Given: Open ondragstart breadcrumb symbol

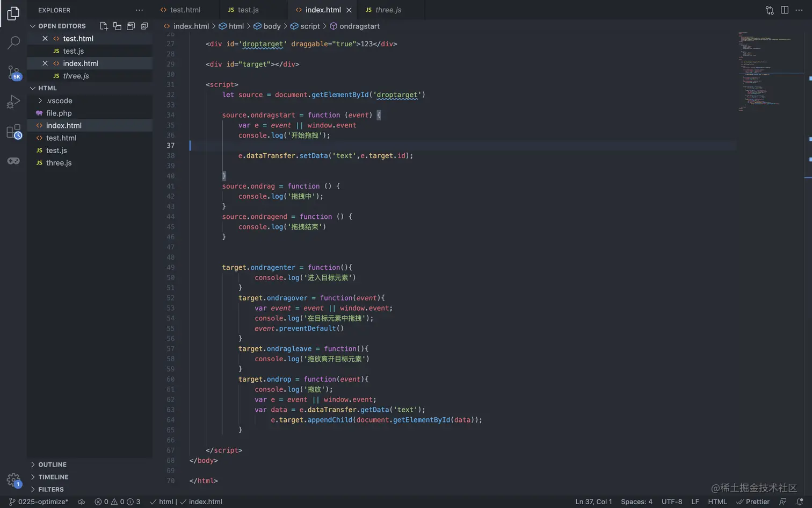Looking at the screenshot, I should pyautogui.click(x=354, y=26).
